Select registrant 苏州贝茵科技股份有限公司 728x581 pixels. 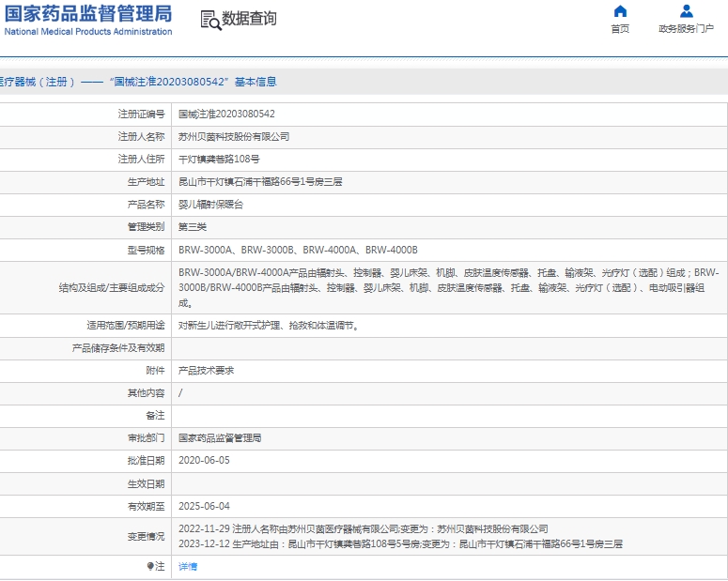234,137
